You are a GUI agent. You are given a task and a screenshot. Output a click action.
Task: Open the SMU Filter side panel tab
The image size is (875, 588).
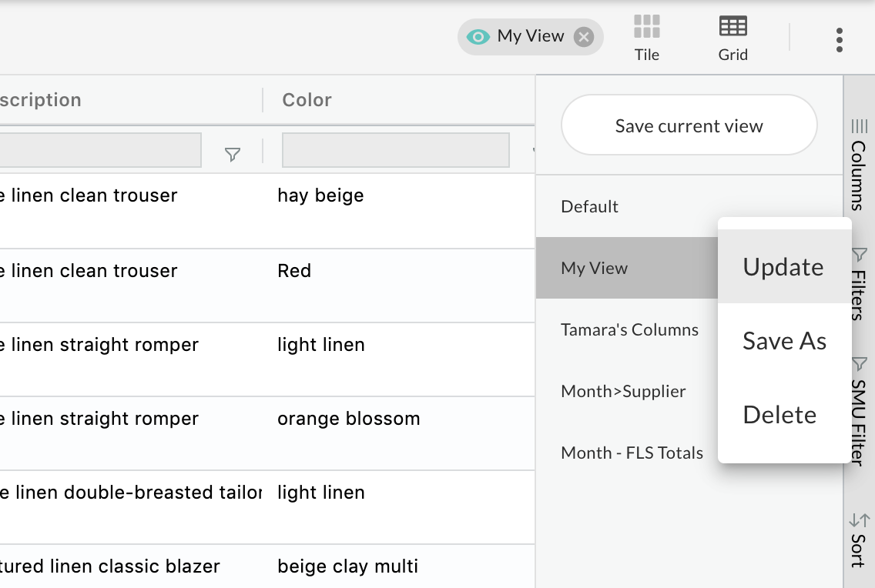click(x=860, y=411)
